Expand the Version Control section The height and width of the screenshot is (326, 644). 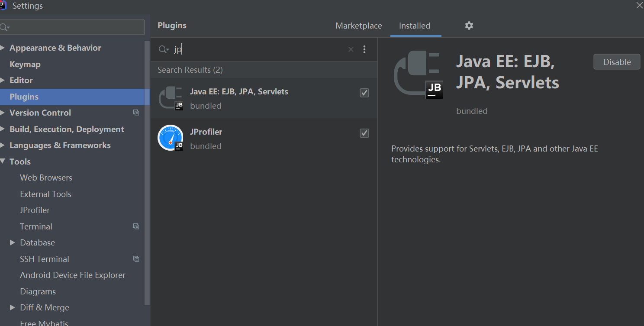pos(2,113)
